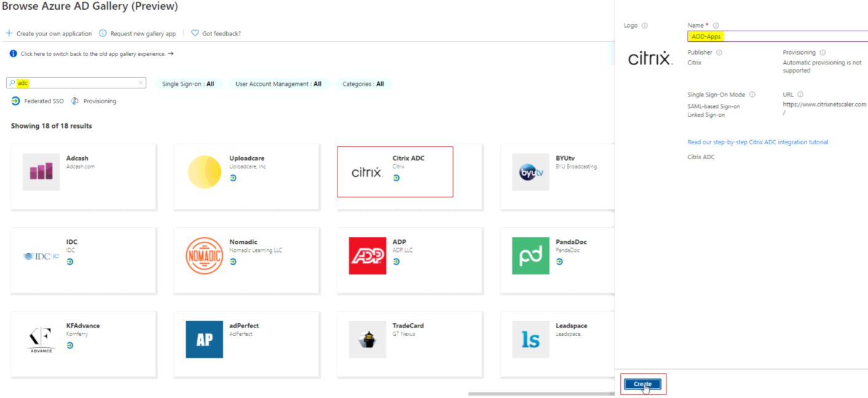
Task: Click the KFAdvance logo
Action: [x=41, y=340]
